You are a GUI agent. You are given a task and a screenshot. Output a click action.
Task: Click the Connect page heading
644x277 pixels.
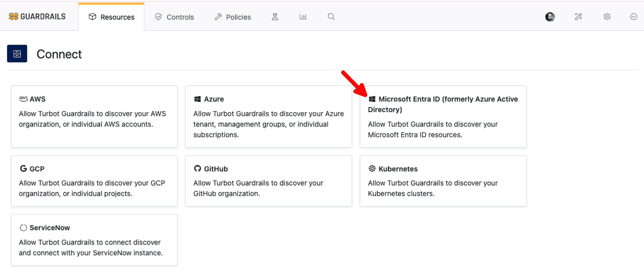59,54
